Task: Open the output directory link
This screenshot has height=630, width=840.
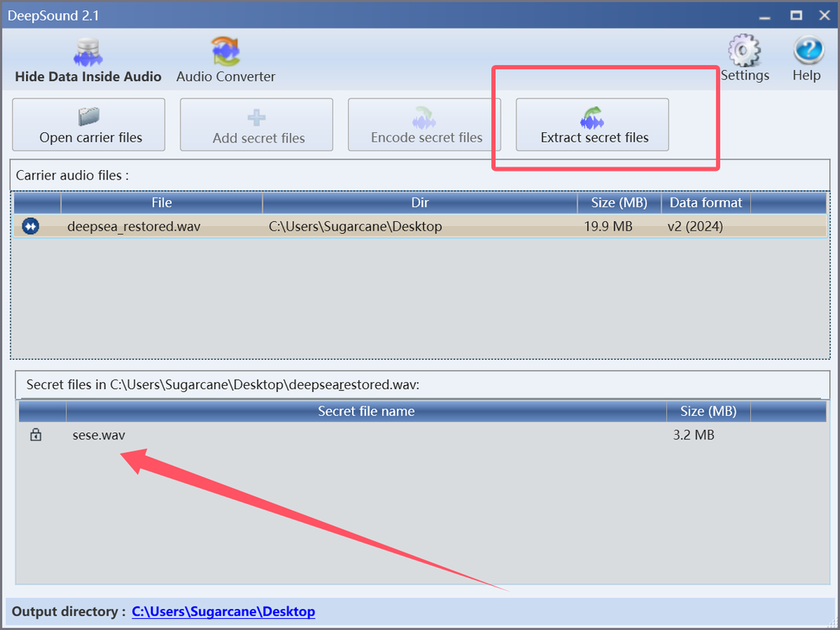Action: (x=224, y=612)
